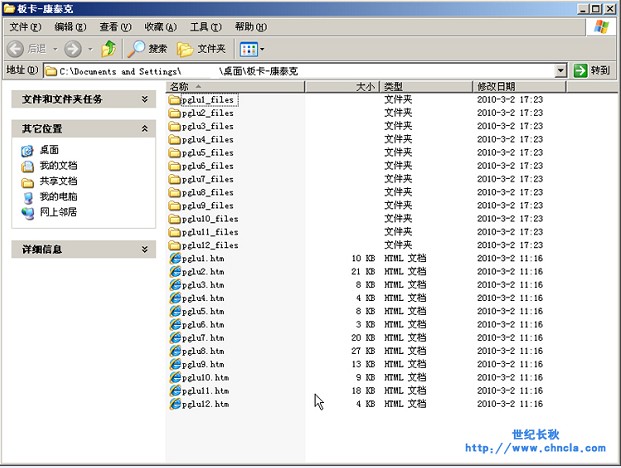
Task: Click the 21 KB size of pglu2.htm
Action: (x=363, y=272)
